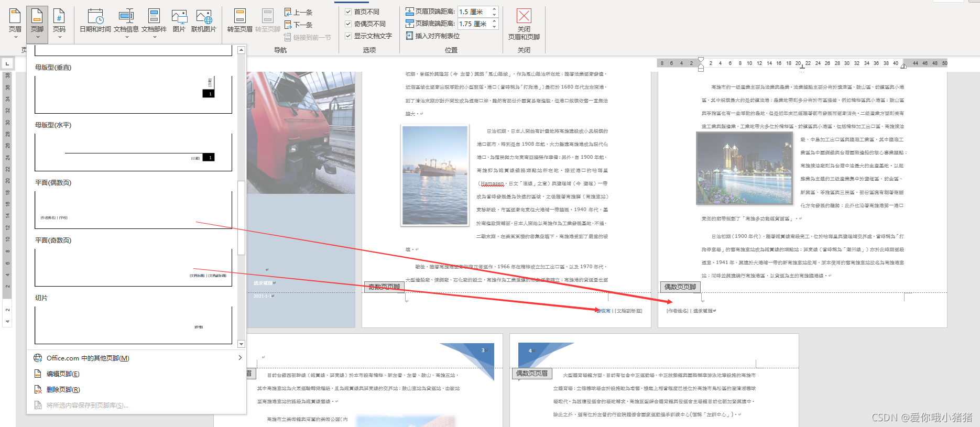Click the 偶数页页眉 label tab
Screen dimensions: 980x427
coord(532,373)
